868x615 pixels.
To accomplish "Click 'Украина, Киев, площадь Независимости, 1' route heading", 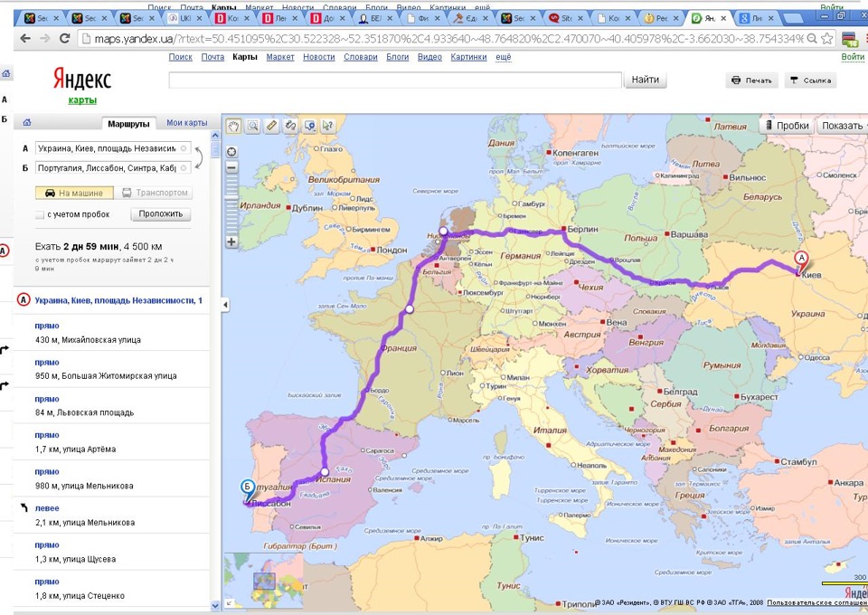I will [118, 300].
